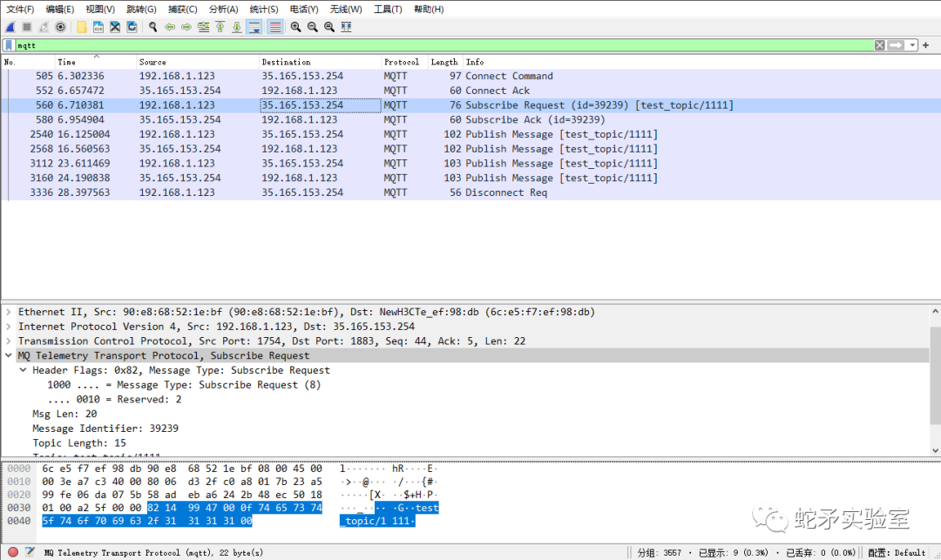Open the expert information red circle
The width and height of the screenshot is (941, 560).
point(12,552)
